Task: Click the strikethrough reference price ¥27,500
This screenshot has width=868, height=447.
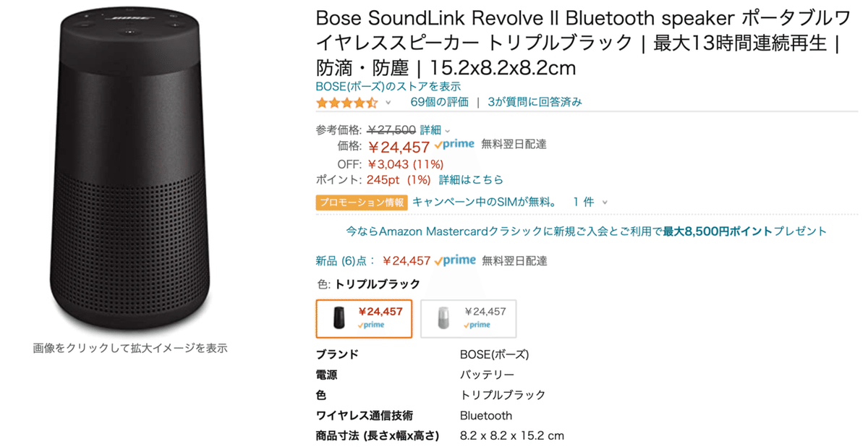Action: (x=391, y=129)
